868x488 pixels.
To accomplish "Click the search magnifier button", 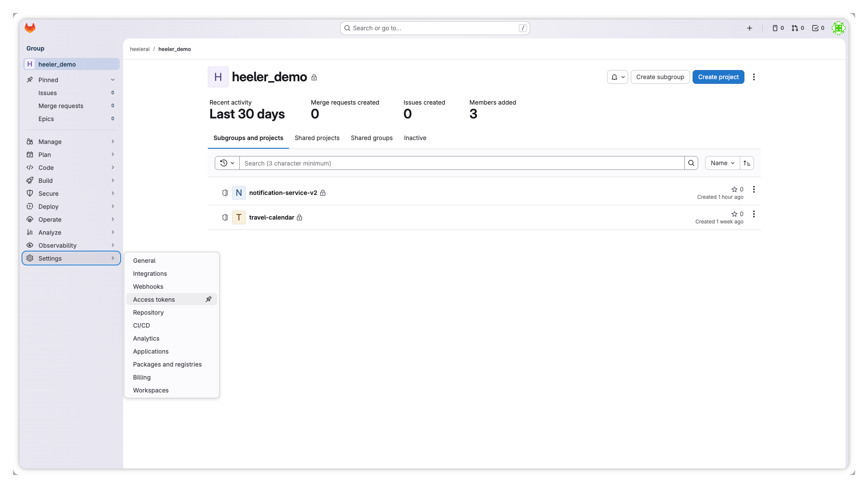I will 691,163.
